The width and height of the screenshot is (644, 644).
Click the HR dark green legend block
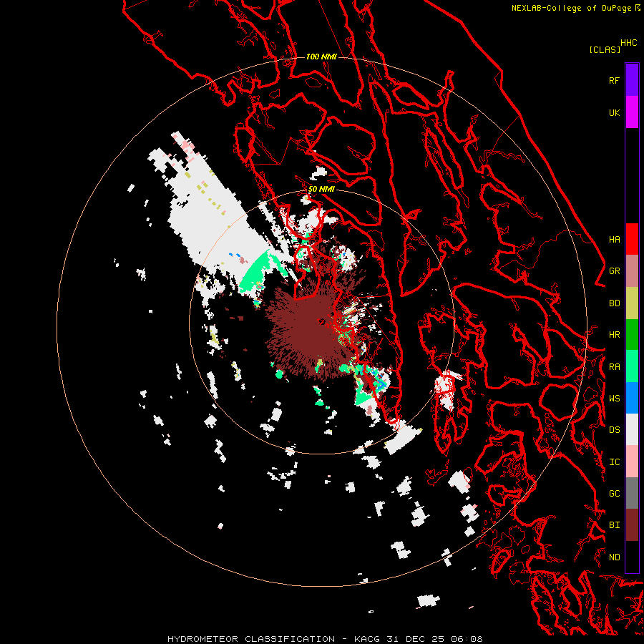pos(632,335)
